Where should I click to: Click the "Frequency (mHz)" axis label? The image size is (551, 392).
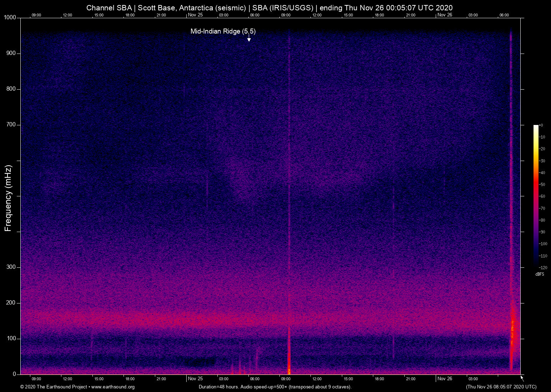click(8, 198)
